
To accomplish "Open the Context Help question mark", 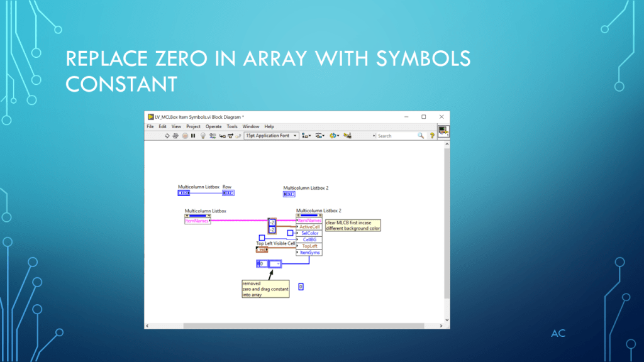I will 432,136.
